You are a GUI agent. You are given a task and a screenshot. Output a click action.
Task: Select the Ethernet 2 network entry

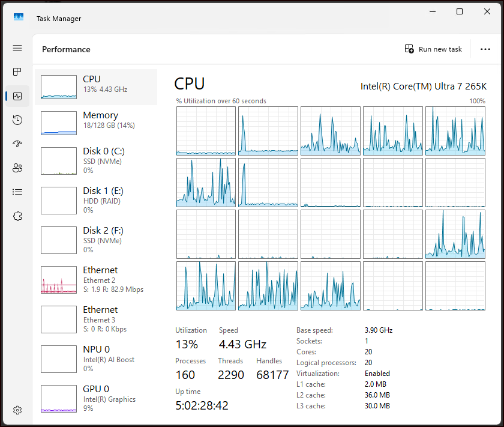tap(96, 279)
